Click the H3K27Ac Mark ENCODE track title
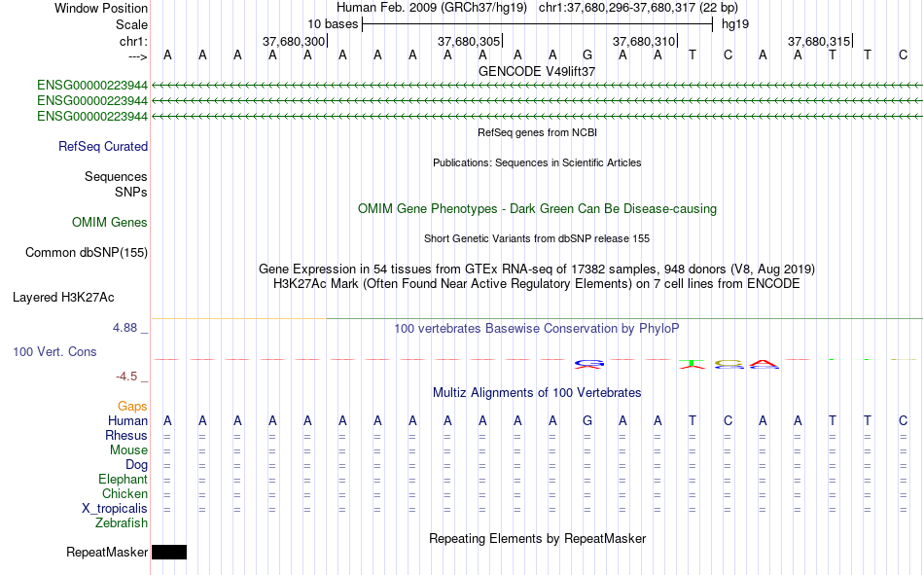Screen dimensions: 924x575 pyautogui.click(x=537, y=284)
